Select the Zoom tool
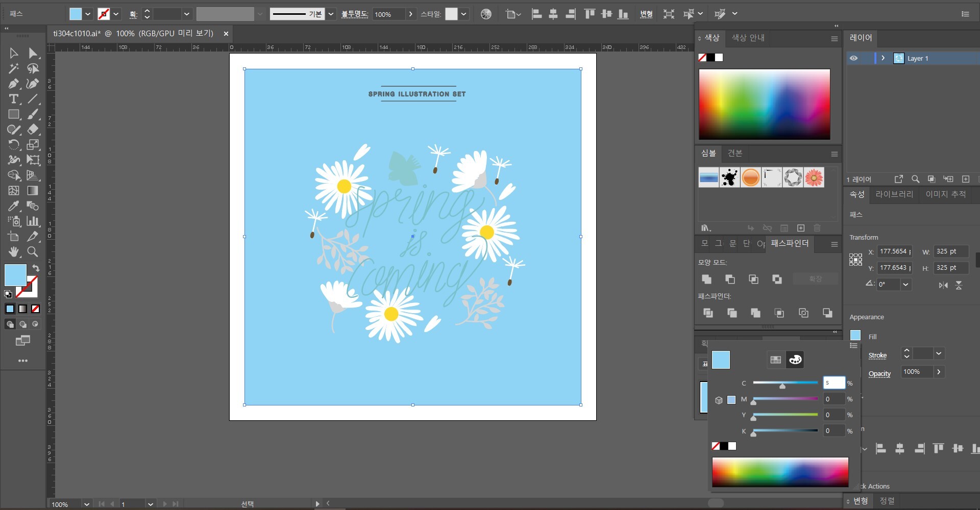 click(33, 251)
